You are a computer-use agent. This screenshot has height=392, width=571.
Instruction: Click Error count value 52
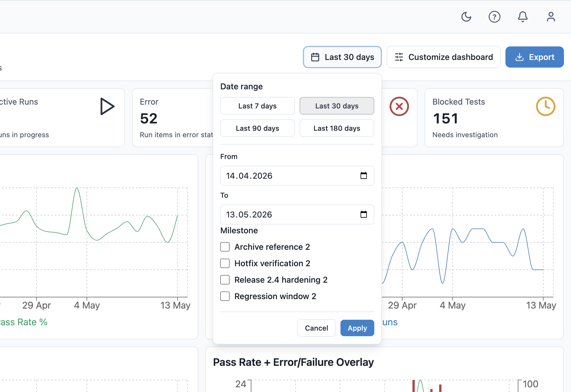(149, 118)
